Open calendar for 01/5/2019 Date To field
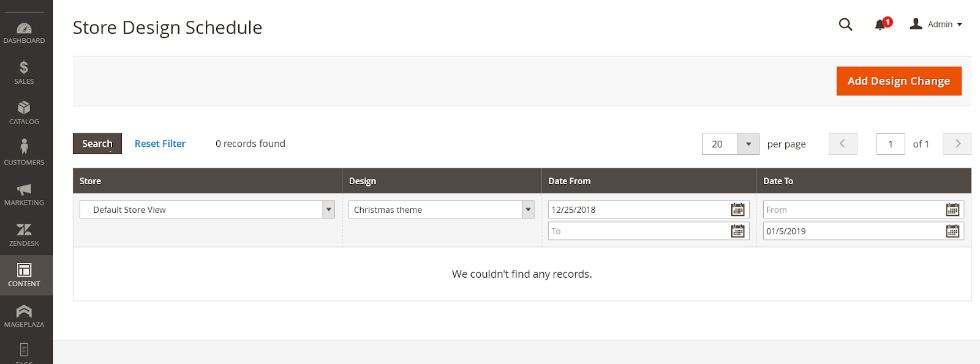Image resolution: width=980 pixels, height=364 pixels. click(952, 231)
